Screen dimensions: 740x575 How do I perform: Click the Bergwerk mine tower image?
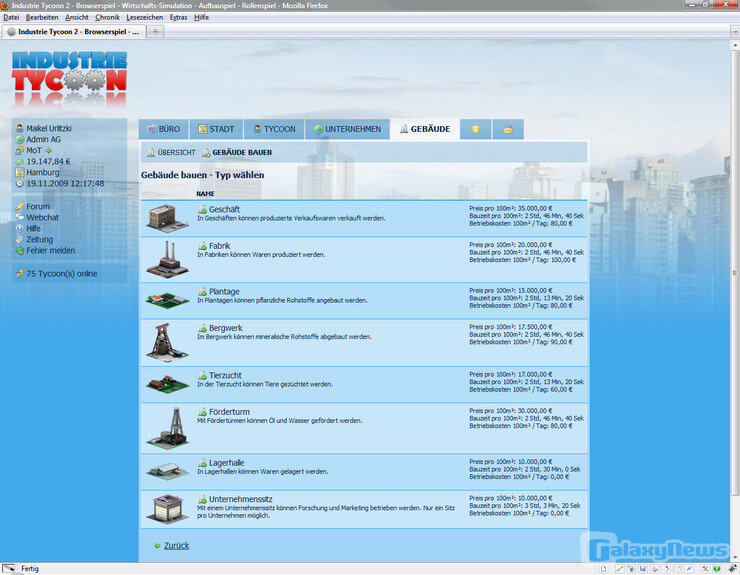tap(167, 342)
